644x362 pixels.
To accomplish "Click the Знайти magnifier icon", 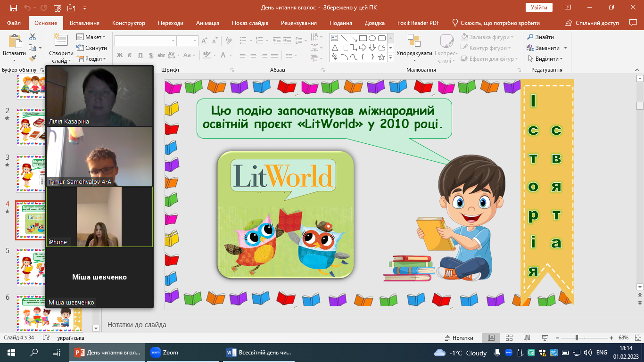I will pyautogui.click(x=530, y=37).
